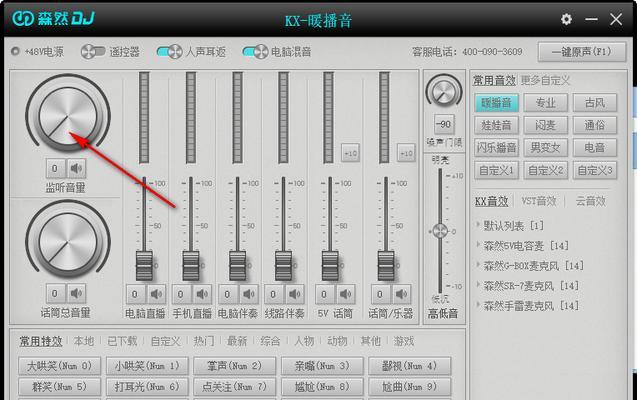Choose the 自定义3 preset
Image resolution: width=637 pixels, height=400 pixels.
(x=595, y=170)
